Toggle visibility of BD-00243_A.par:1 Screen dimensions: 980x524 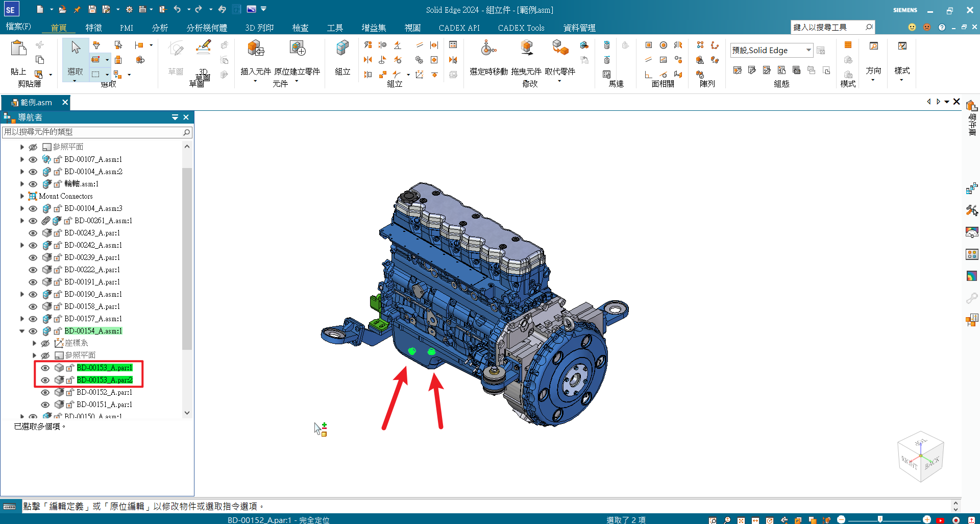tap(33, 233)
